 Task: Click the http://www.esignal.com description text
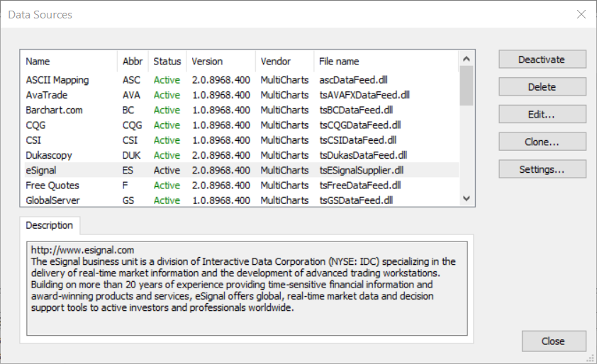[x=83, y=250]
